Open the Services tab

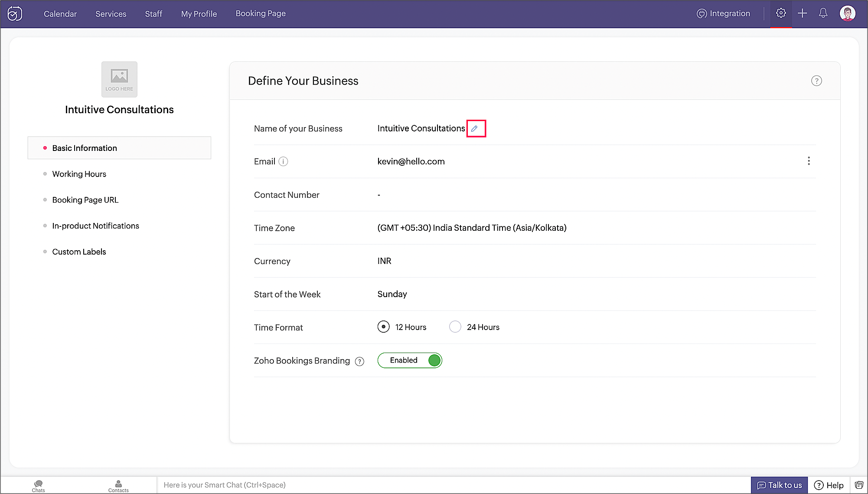pyautogui.click(x=111, y=13)
